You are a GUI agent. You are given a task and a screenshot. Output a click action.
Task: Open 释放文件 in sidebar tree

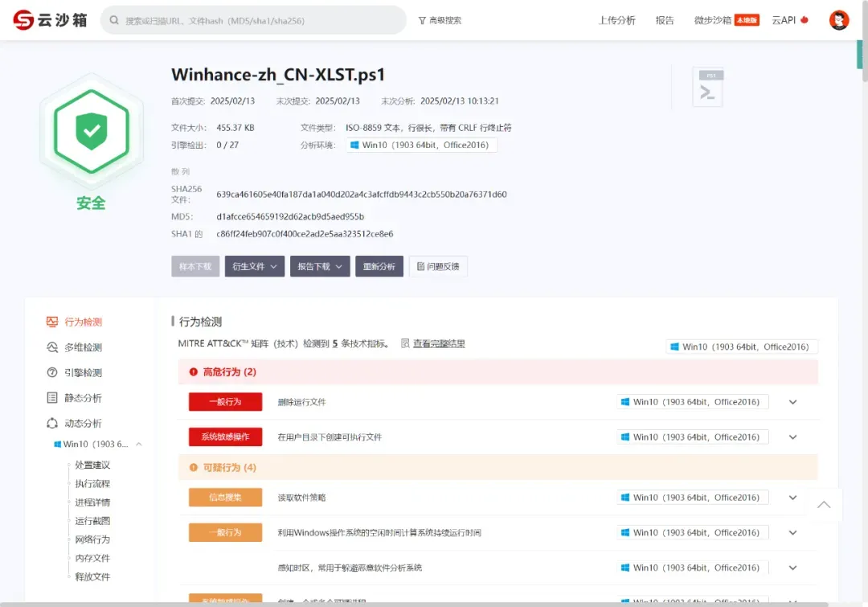pyautogui.click(x=92, y=576)
